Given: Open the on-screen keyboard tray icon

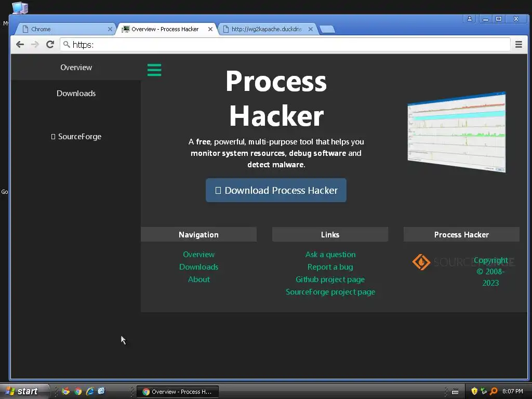Looking at the screenshot, I should coord(455,392).
